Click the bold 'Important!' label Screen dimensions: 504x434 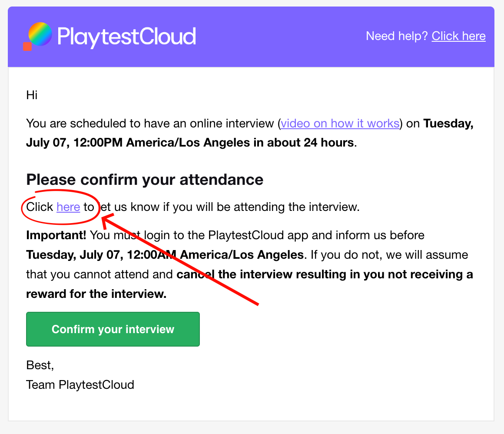pyautogui.click(x=56, y=235)
